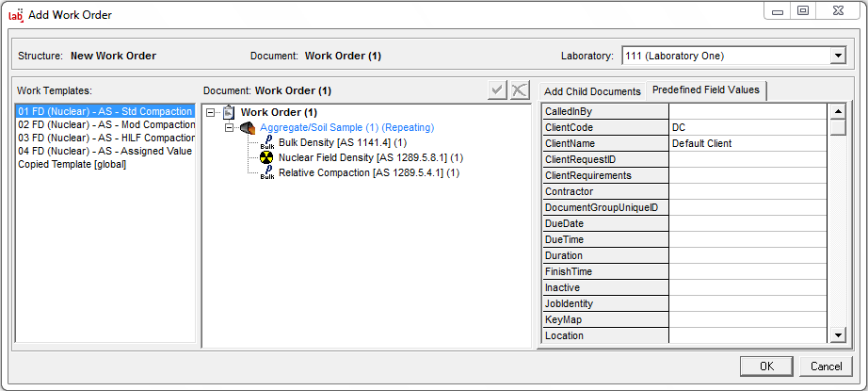Screen dimensions: 868x391
Task: Click the Work Order document icon in tree
Action: point(229,112)
